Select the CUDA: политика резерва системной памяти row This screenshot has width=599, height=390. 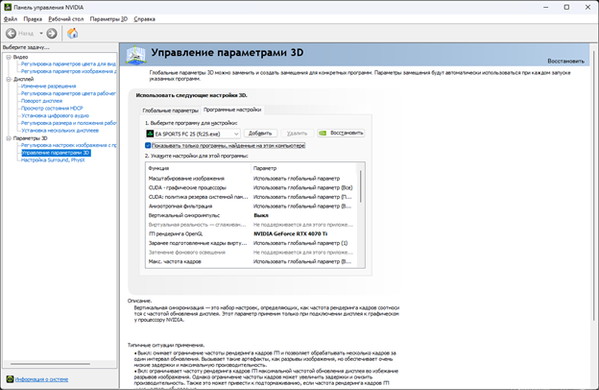tap(251, 197)
